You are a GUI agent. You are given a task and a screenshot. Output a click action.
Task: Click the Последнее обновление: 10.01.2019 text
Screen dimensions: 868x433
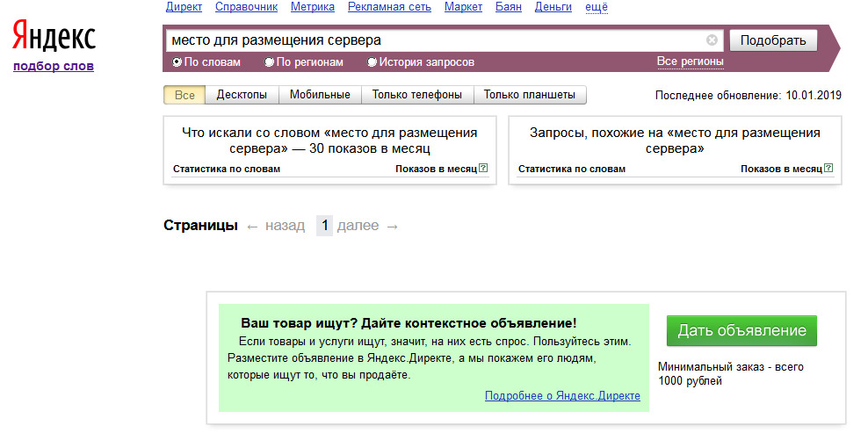click(749, 95)
